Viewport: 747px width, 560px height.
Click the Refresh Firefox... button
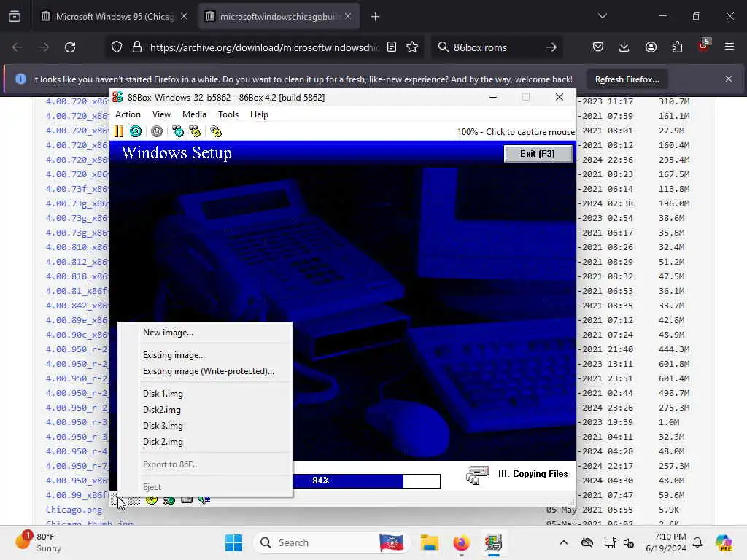click(x=627, y=79)
